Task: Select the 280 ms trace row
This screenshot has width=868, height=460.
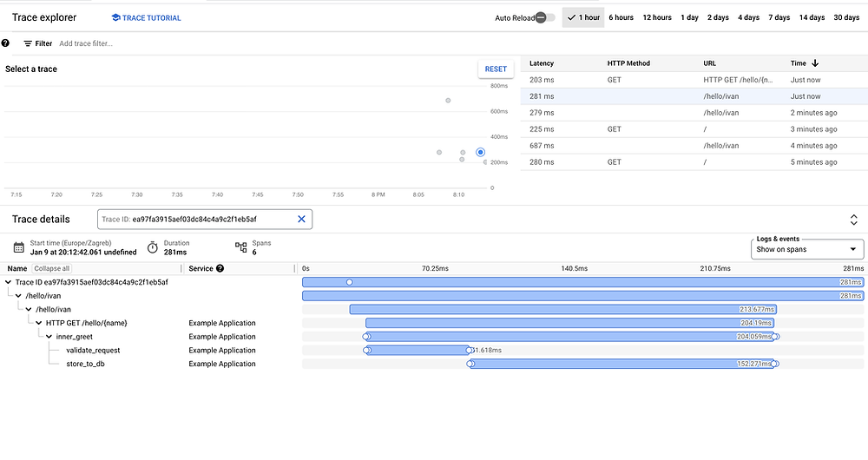Action: coord(694,162)
